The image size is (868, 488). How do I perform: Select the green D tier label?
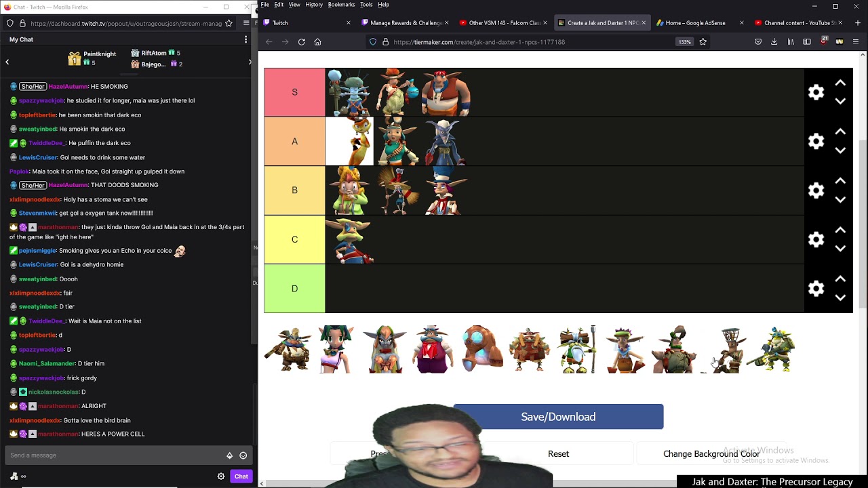pyautogui.click(x=294, y=289)
